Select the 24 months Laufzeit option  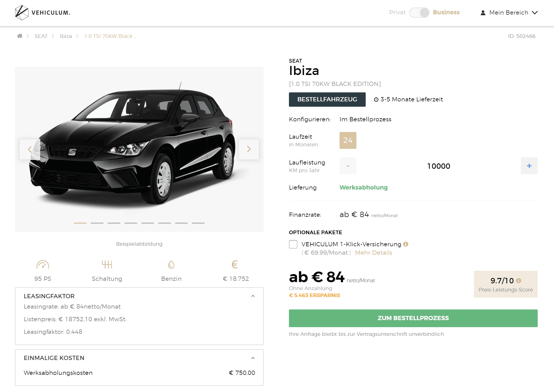pyautogui.click(x=348, y=140)
